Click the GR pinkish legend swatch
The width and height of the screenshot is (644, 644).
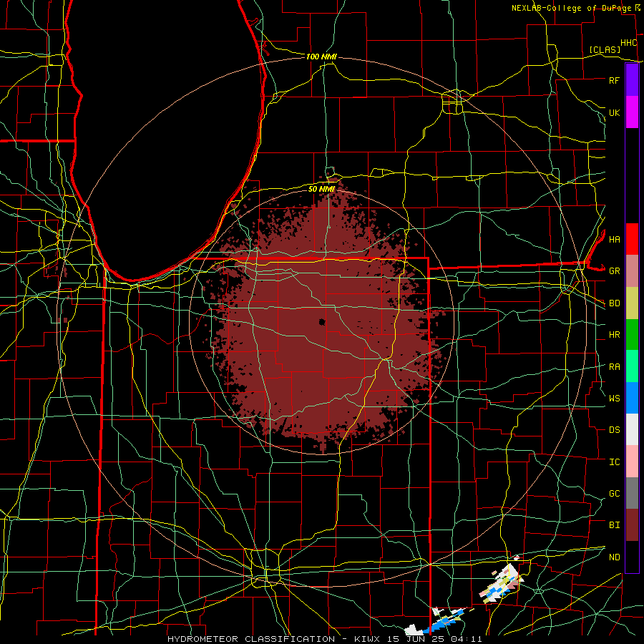[632, 271]
